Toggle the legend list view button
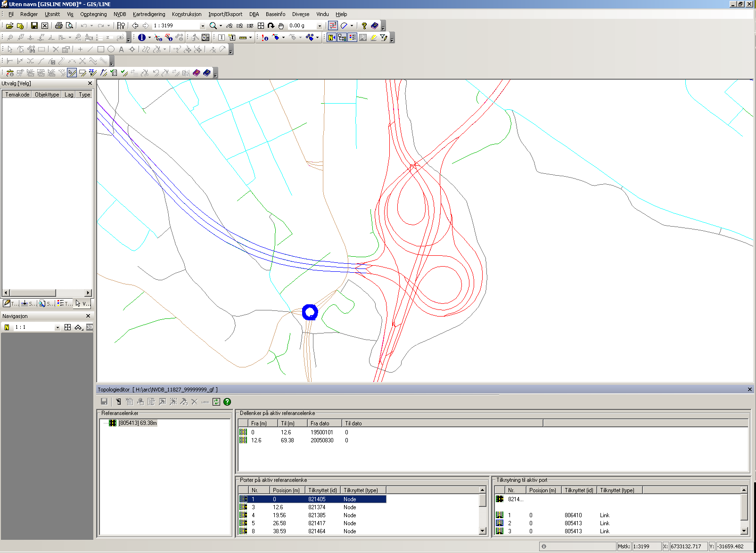 (x=353, y=37)
